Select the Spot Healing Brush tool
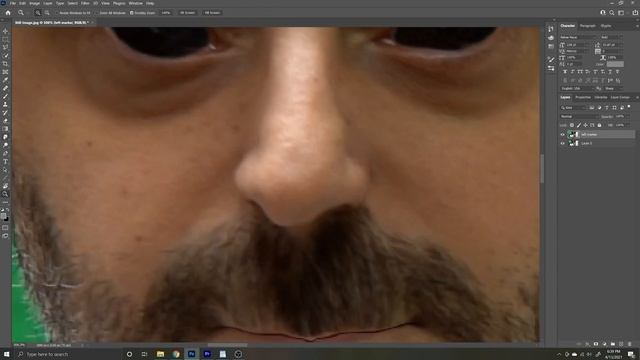This screenshot has width=640, height=360. pyautogui.click(x=5, y=88)
